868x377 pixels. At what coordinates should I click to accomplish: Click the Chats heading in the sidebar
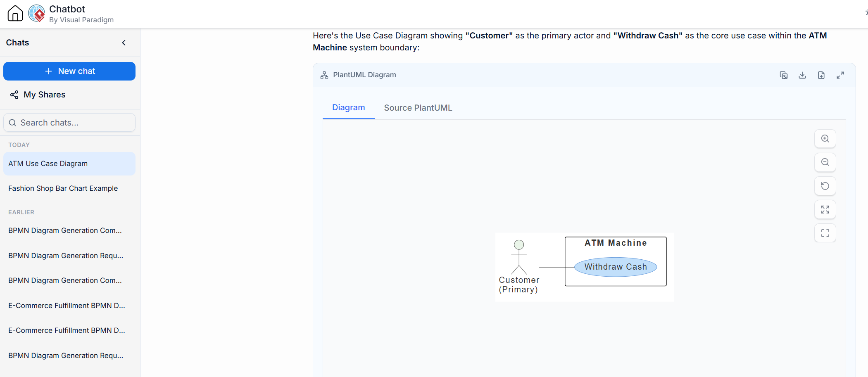pos(17,43)
